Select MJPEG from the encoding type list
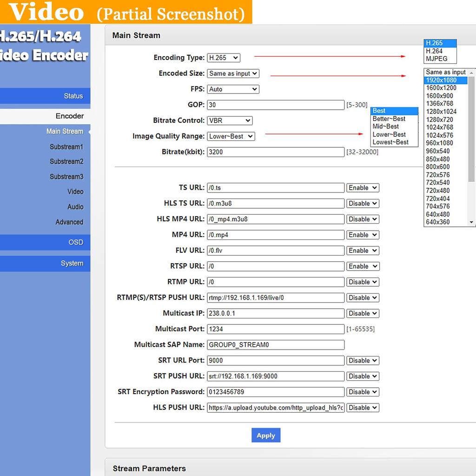Screen dimensions: 476x476 click(436, 59)
